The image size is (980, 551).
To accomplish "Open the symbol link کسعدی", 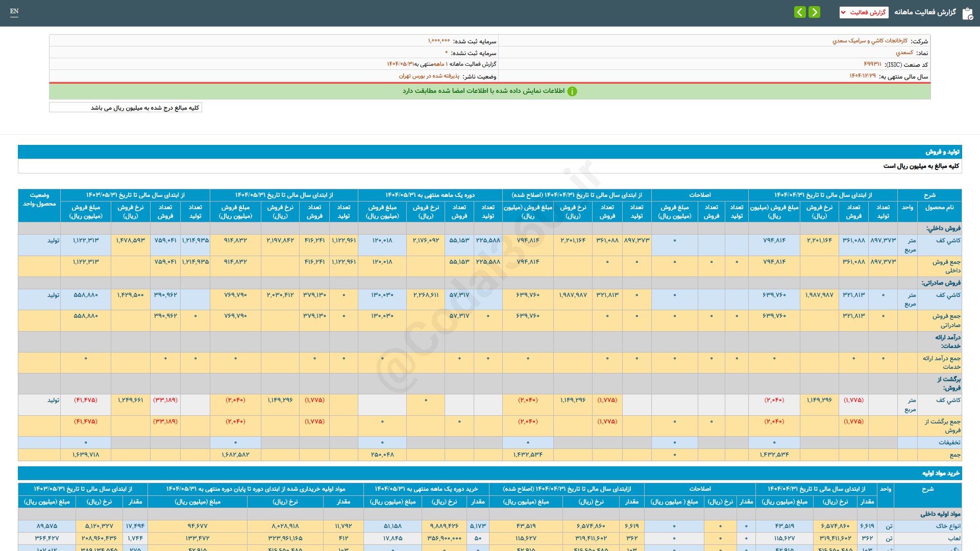I will (904, 53).
